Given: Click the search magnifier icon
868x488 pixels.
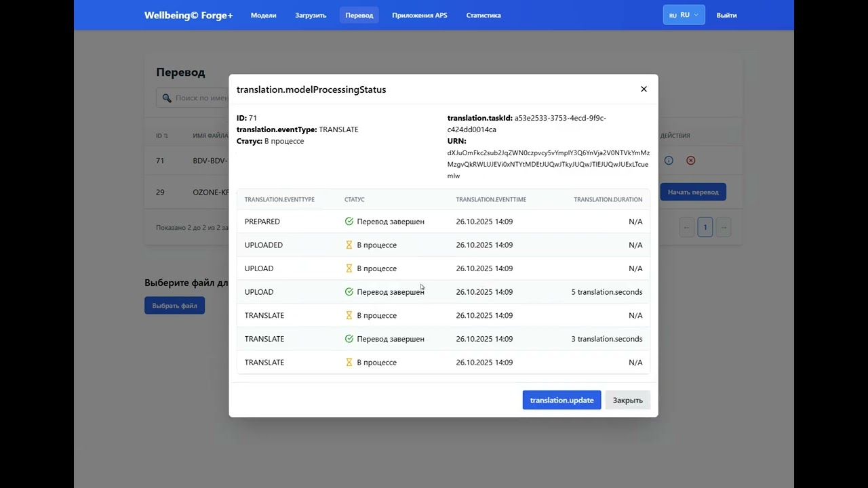Looking at the screenshot, I should click(x=167, y=98).
